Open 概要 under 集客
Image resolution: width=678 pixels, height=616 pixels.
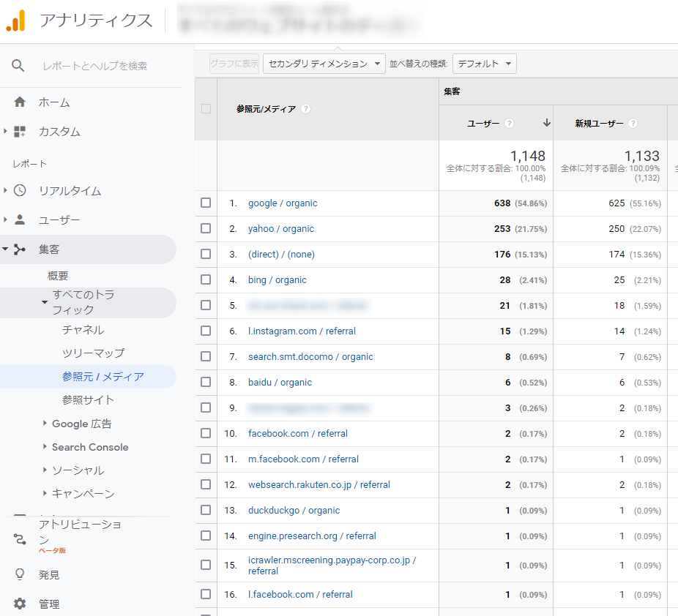[x=58, y=276]
